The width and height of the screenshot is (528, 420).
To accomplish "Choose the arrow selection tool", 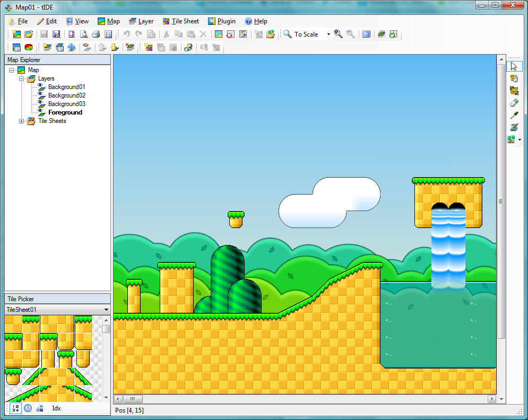I will click(x=513, y=66).
